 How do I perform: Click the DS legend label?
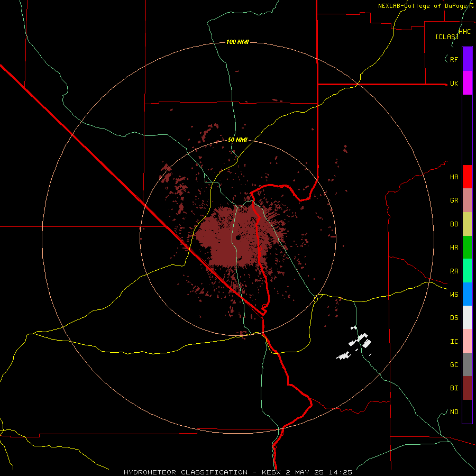(454, 318)
